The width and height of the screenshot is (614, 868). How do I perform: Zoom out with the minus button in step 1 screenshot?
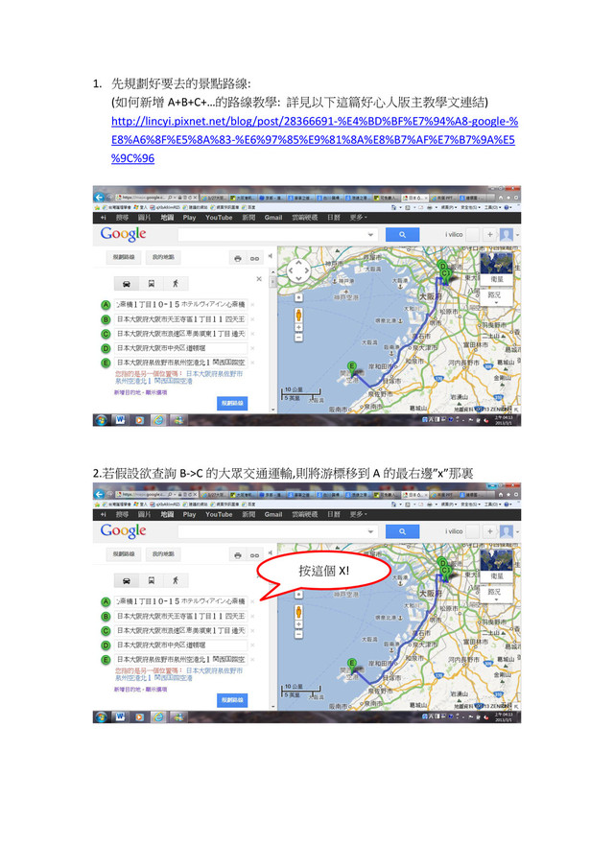pos(298,337)
